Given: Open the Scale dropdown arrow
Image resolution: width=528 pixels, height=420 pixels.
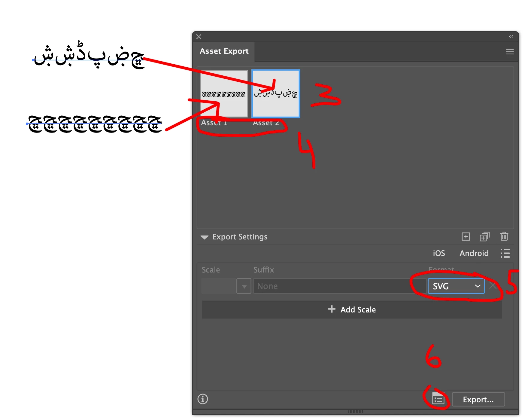Looking at the screenshot, I should pos(244,286).
